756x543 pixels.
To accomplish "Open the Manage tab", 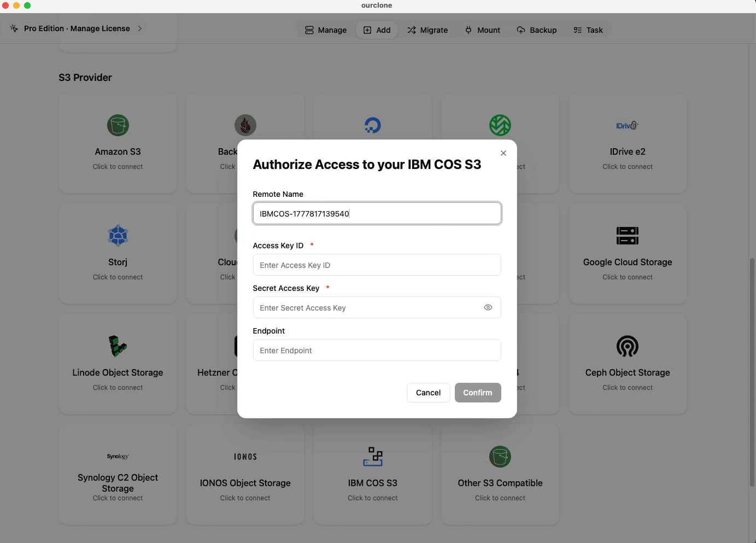I will tap(326, 30).
